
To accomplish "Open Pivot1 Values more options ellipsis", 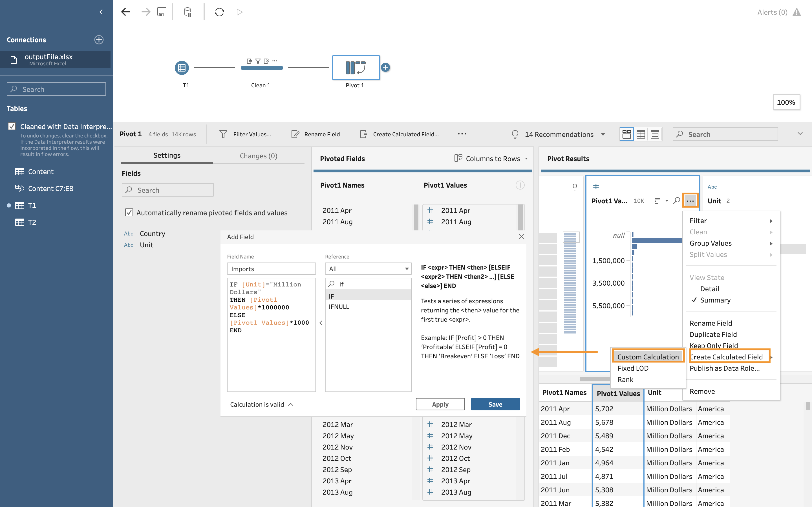I will click(x=690, y=201).
